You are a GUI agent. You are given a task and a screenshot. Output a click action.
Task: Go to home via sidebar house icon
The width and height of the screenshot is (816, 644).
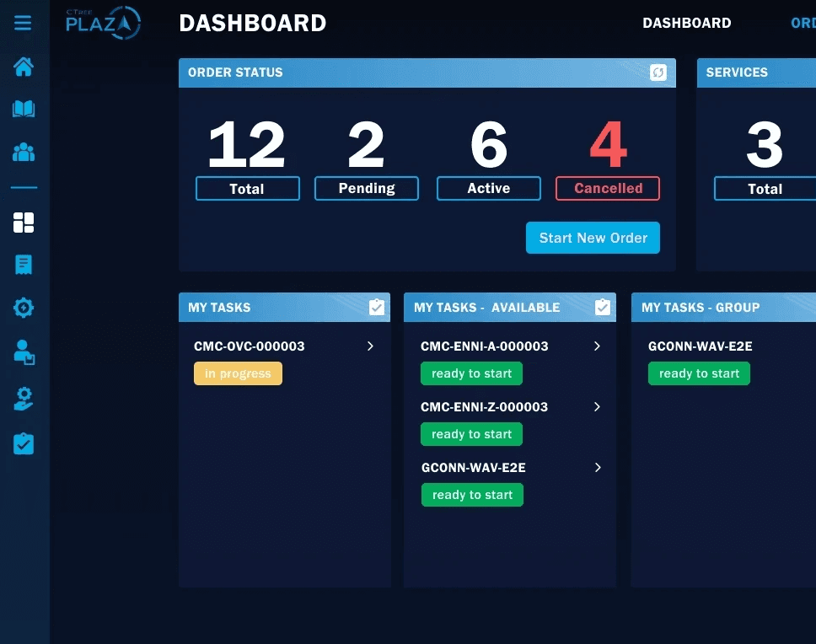pos(24,67)
